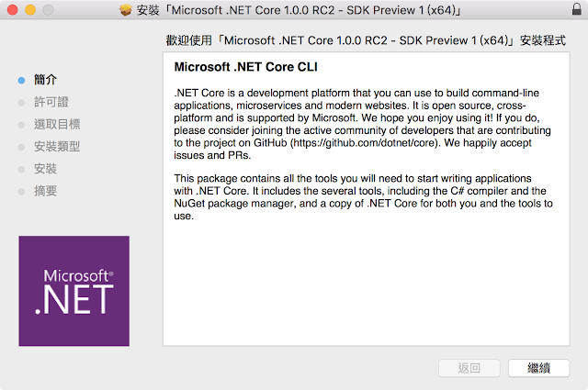Click the grey bullet beside 摘要
The image size is (588, 390).
click(21, 191)
